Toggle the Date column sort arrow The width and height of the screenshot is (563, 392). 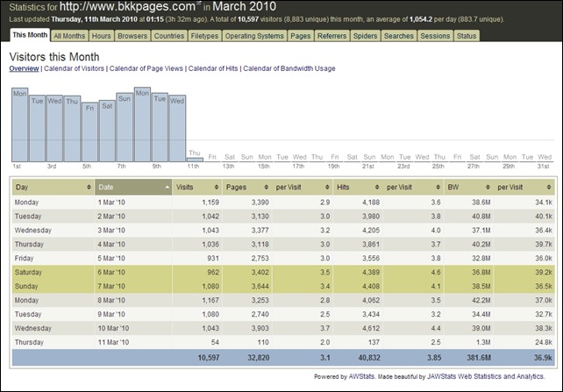point(167,187)
